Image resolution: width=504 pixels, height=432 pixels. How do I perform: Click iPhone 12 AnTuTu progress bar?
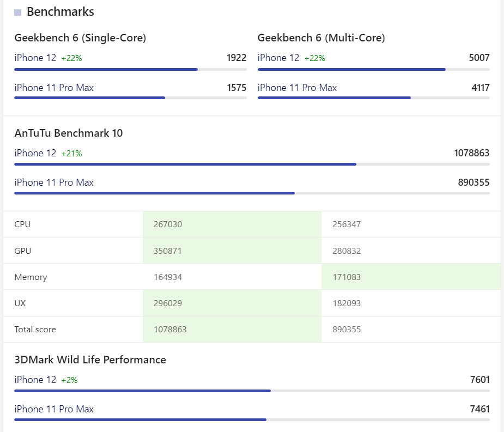point(252,165)
